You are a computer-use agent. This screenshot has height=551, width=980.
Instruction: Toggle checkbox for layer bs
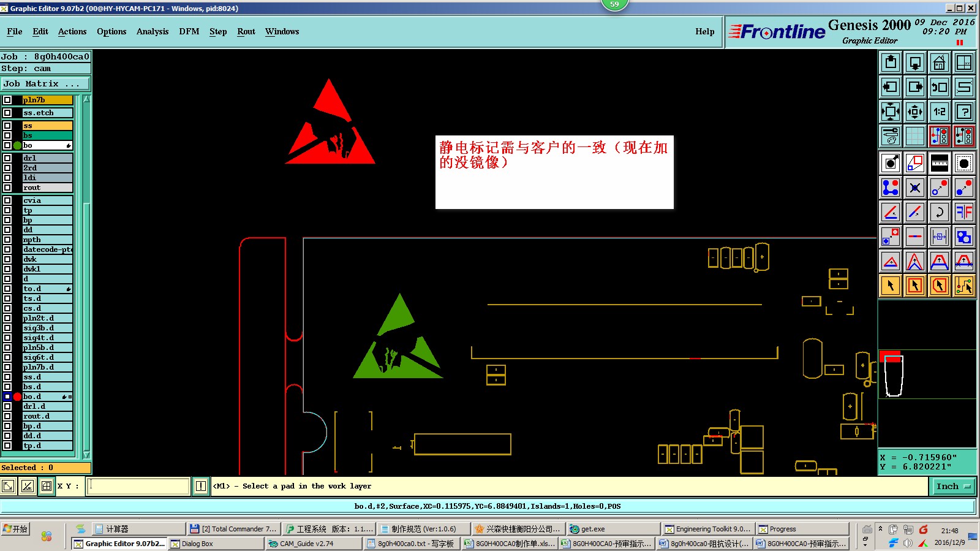7,135
